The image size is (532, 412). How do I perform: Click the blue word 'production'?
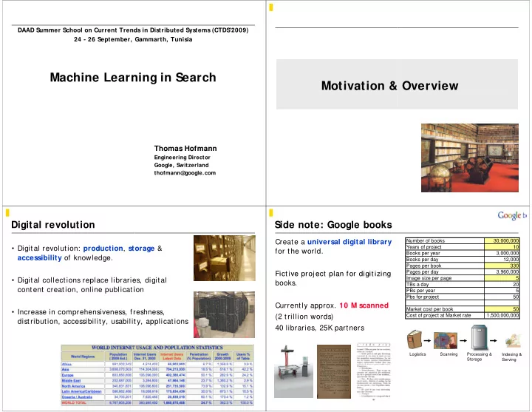[103, 249]
